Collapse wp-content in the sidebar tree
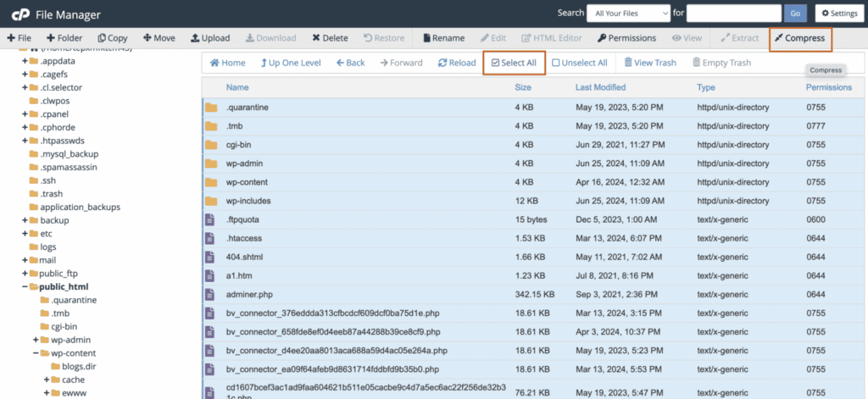868x399 pixels. pos(36,353)
